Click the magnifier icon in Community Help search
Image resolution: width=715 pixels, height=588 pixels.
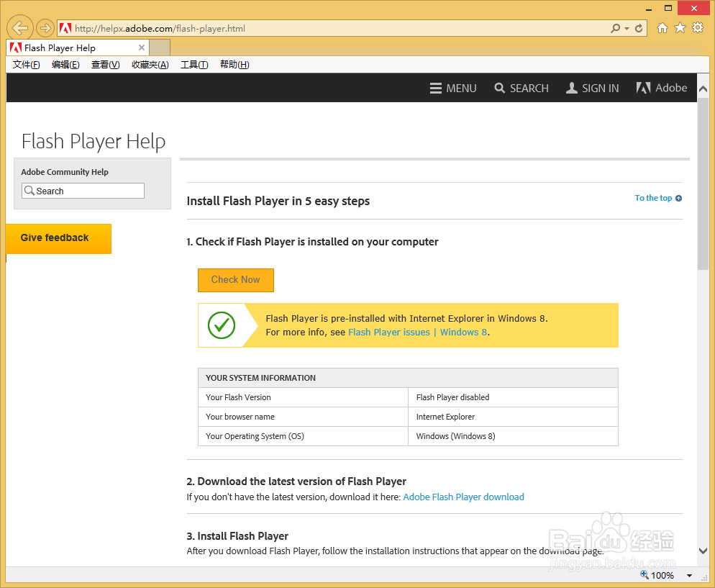point(29,191)
